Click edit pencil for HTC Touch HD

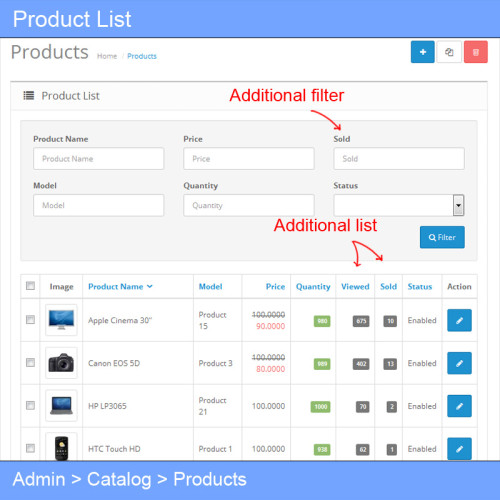point(459,449)
